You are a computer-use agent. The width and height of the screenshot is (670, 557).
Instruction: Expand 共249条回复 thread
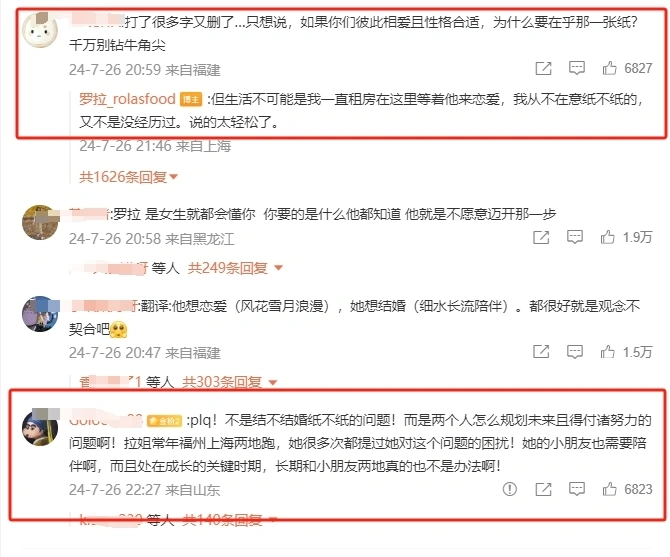[x=235, y=268]
